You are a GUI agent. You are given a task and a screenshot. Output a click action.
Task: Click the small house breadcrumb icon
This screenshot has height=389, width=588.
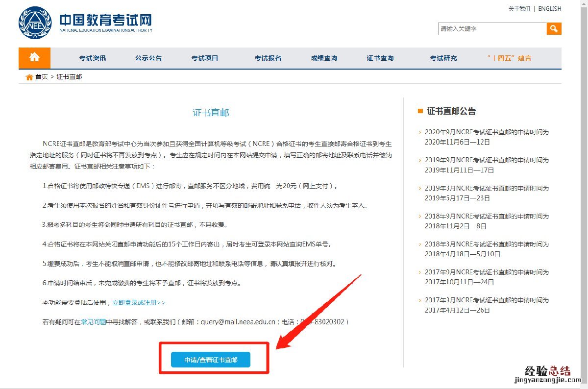pos(29,77)
